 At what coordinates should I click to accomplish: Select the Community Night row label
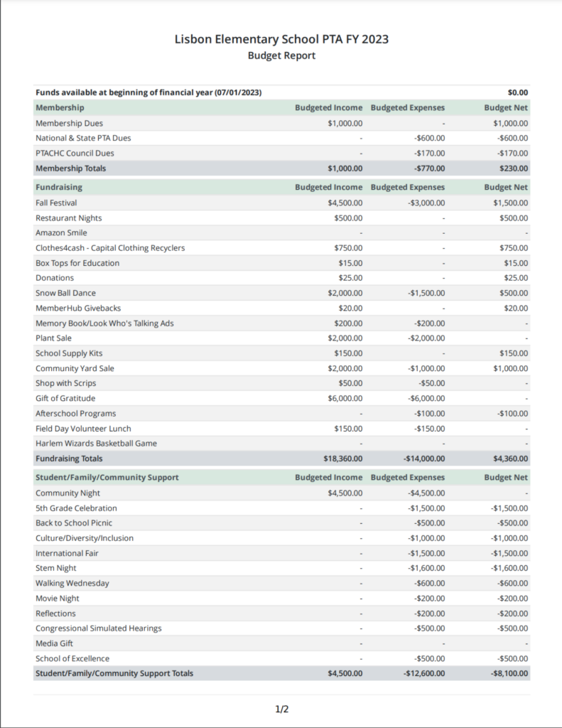point(67,493)
